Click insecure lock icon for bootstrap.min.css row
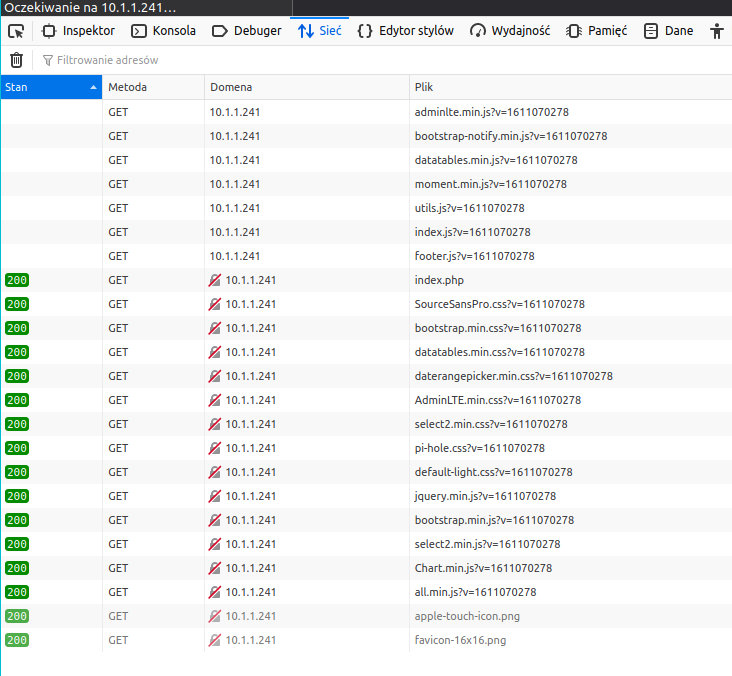This screenshot has width=732, height=676. point(215,328)
